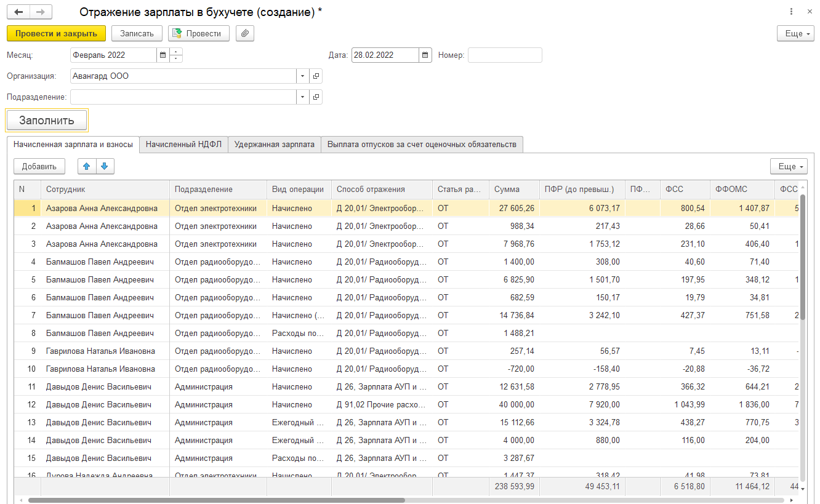Move row up with blue arrow

coord(87,166)
